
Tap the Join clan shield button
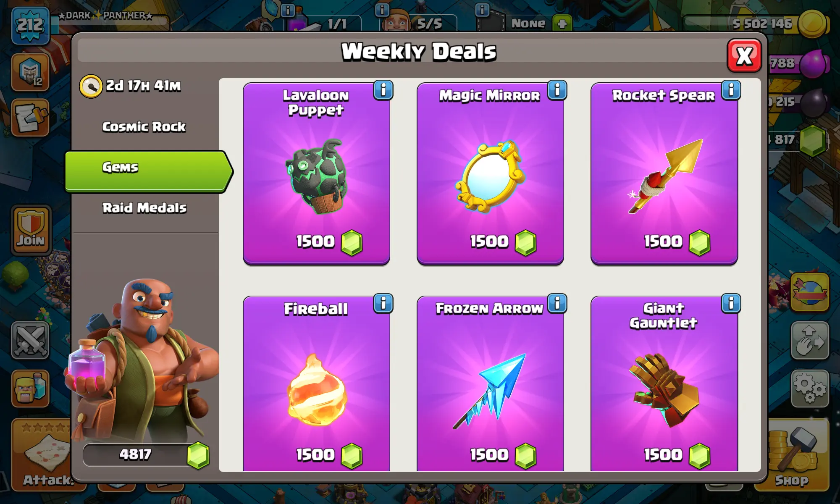click(31, 230)
